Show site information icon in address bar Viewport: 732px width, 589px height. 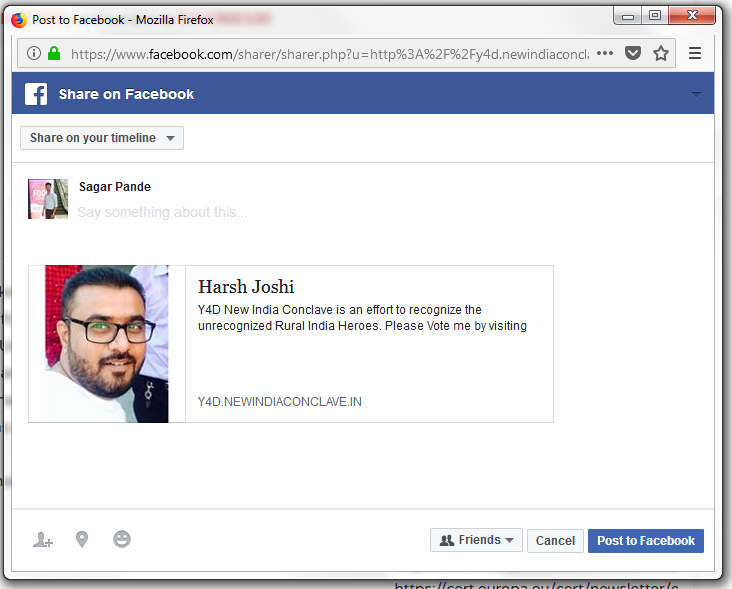[x=34, y=53]
